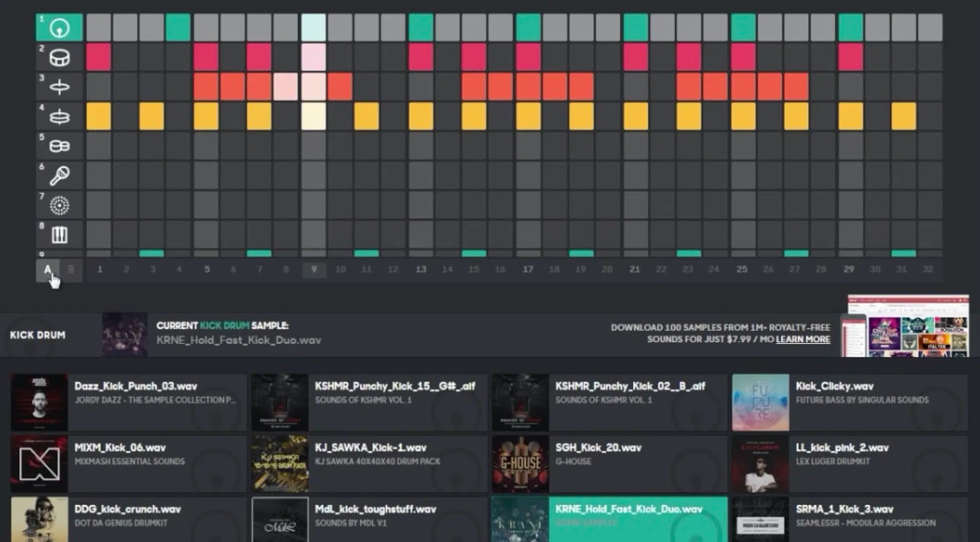Click the step number 9 marker
The height and width of the screenshot is (542, 980).
[x=314, y=268]
